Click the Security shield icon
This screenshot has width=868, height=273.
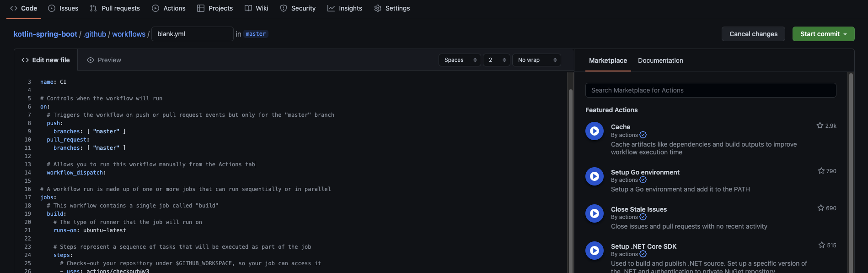tap(284, 8)
